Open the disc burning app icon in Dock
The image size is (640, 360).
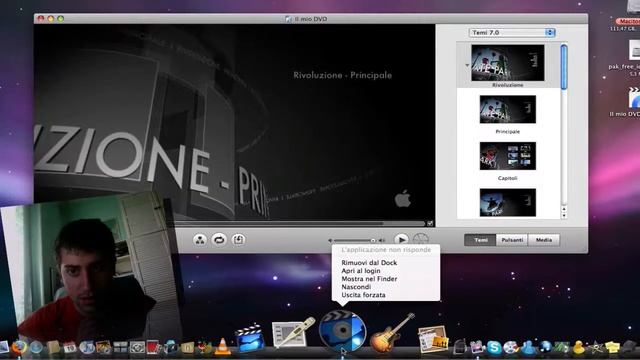pyautogui.click(x=511, y=347)
